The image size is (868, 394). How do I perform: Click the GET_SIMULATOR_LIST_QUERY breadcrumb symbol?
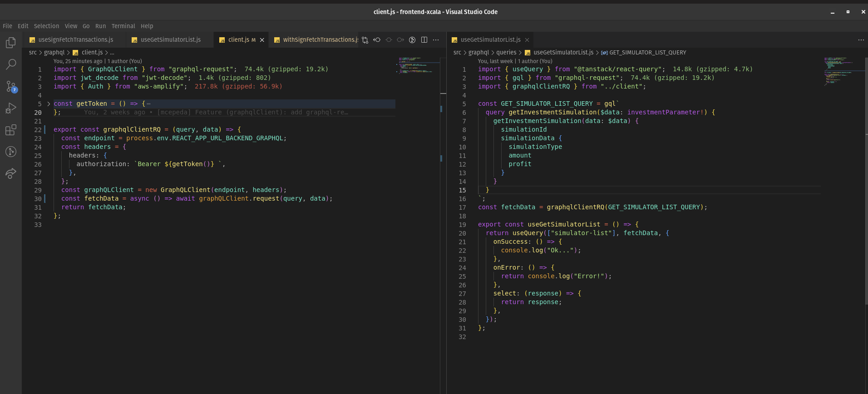[647, 53]
